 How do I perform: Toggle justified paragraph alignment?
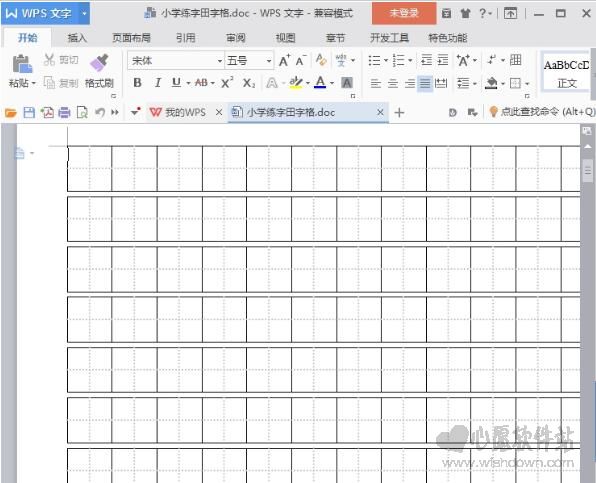tap(425, 83)
